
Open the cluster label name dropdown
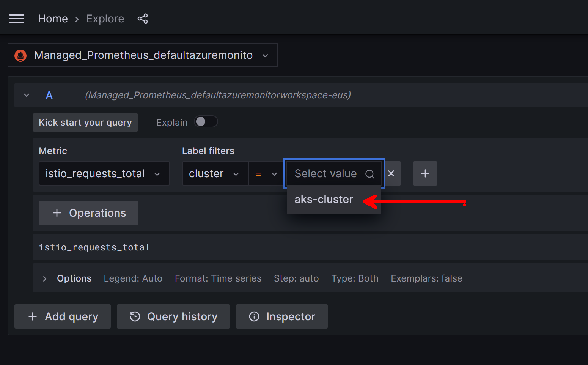[x=215, y=173]
